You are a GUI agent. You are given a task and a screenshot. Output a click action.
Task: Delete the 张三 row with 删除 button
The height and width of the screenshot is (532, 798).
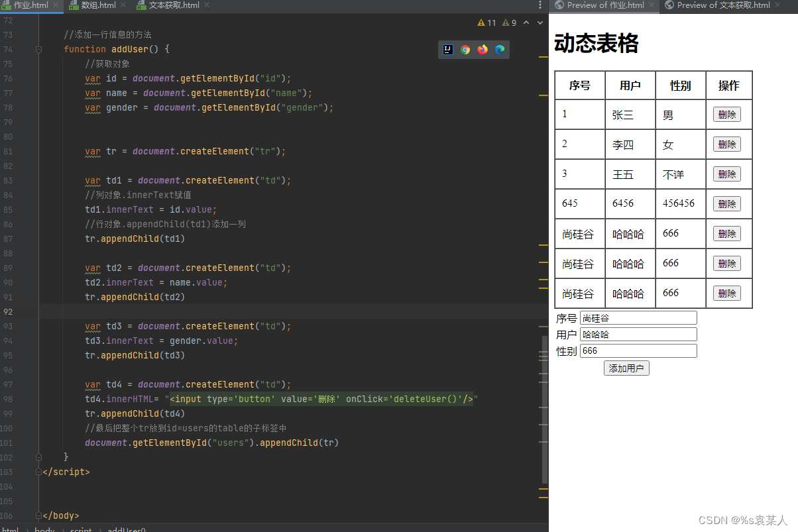point(727,115)
